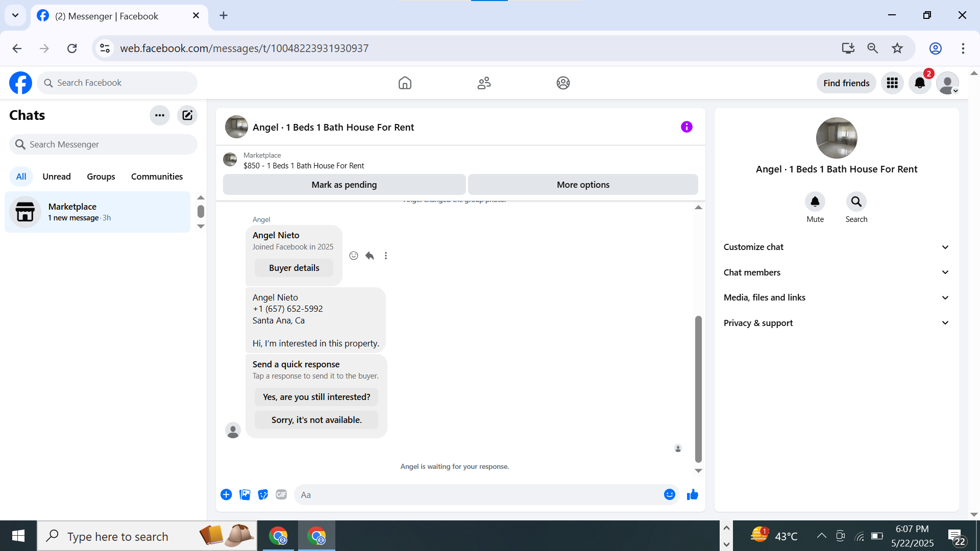Open more actions plus icon in composer

[226, 494]
